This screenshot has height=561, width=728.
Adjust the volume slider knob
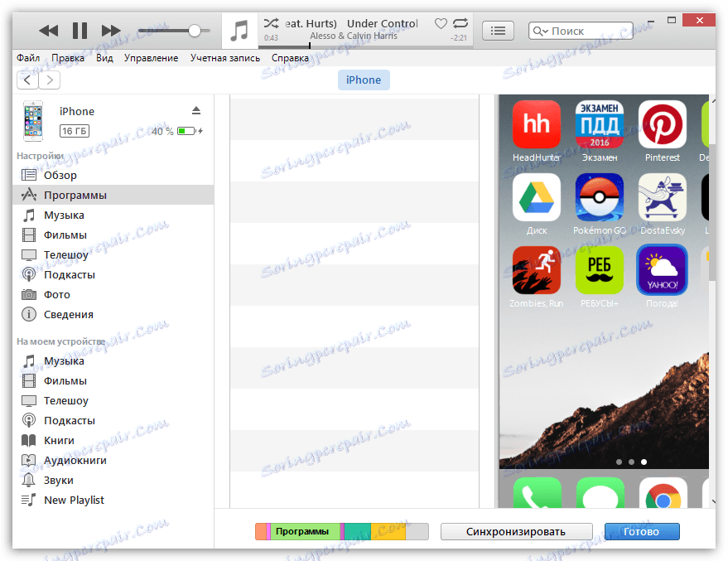(195, 31)
